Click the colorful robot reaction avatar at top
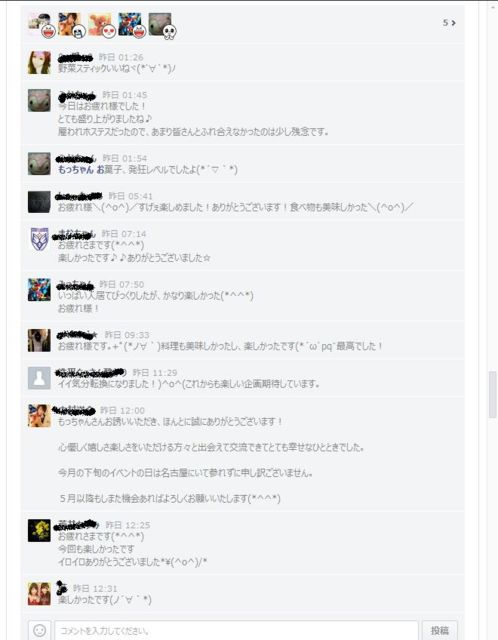This screenshot has height=640, width=498. [x=131, y=25]
